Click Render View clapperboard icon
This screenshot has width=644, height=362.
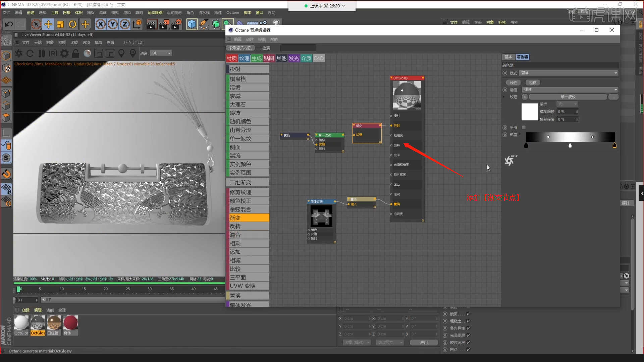151,24
